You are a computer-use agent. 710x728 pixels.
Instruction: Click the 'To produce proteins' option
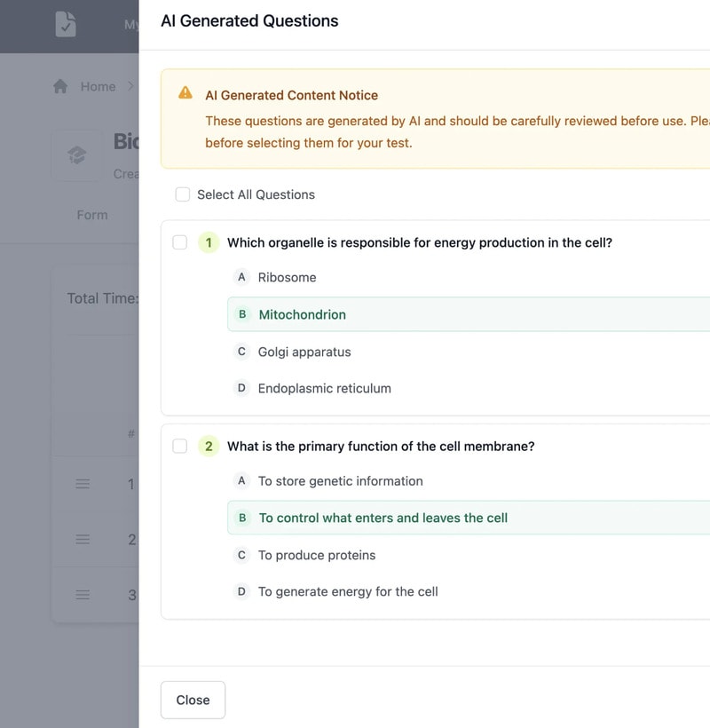[x=316, y=555]
